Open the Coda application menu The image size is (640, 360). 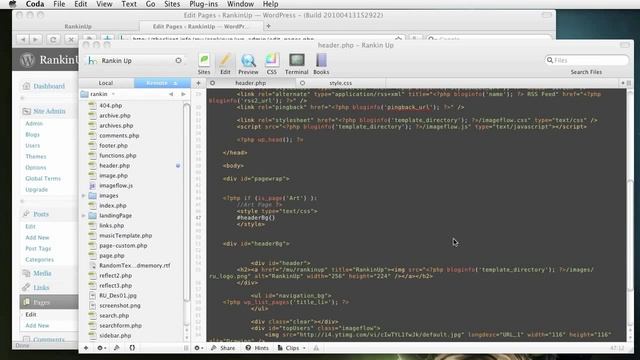point(35,4)
